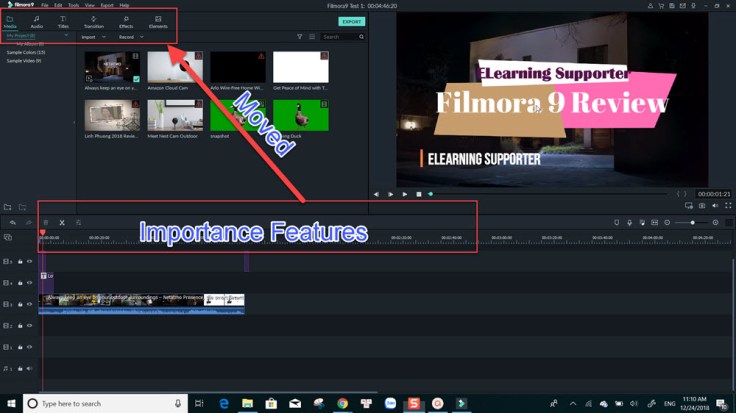Viewport: 736px width, 413px height.
Task: Open the Tools menu
Action: click(x=74, y=5)
